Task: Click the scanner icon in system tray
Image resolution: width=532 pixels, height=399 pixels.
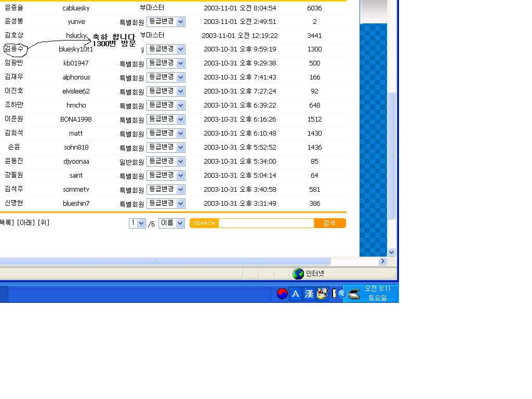Action: point(354,295)
